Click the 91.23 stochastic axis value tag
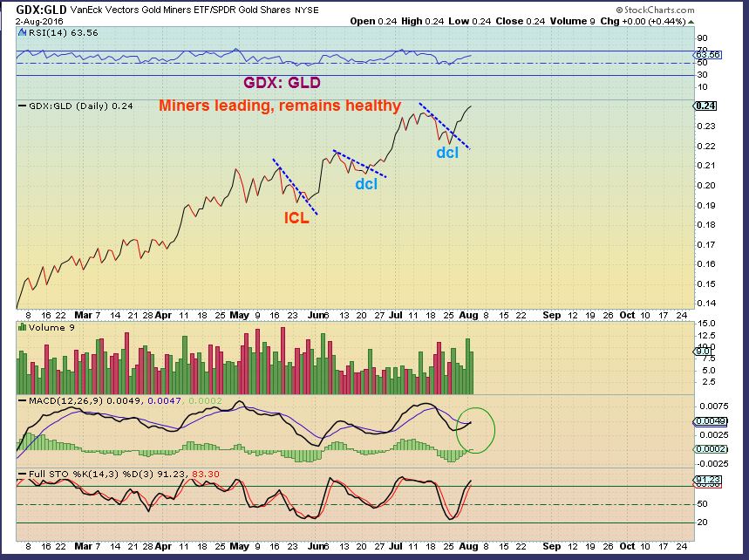 [709, 480]
